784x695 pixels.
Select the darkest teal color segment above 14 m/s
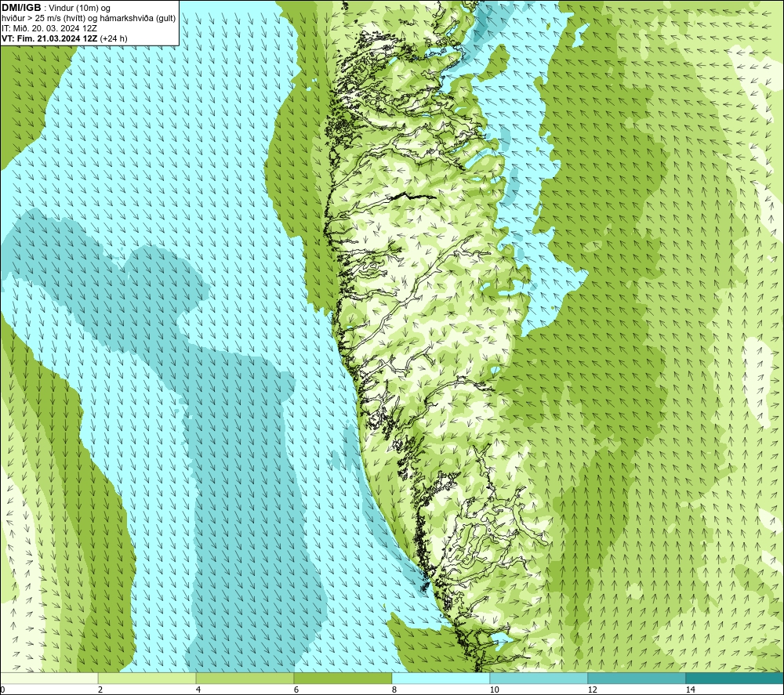click(735, 678)
